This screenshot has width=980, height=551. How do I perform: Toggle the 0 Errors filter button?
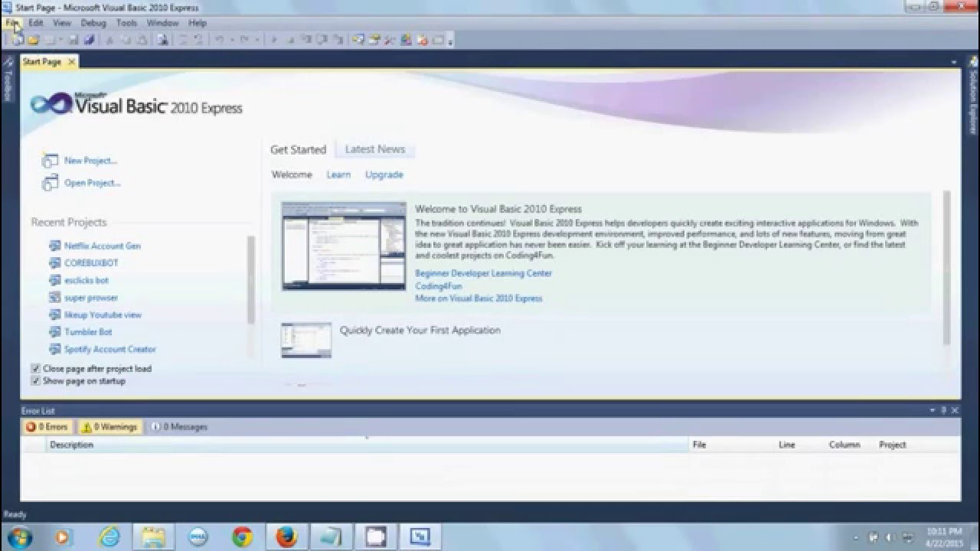point(47,427)
